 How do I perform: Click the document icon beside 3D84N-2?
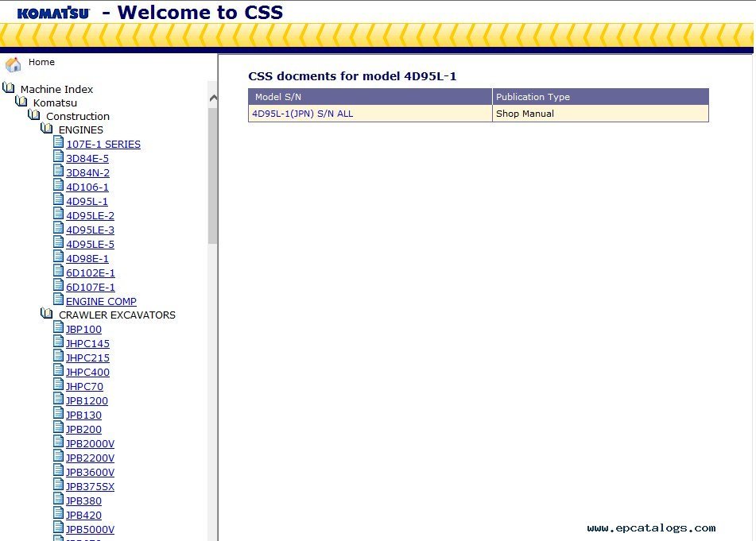(x=58, y=171)
